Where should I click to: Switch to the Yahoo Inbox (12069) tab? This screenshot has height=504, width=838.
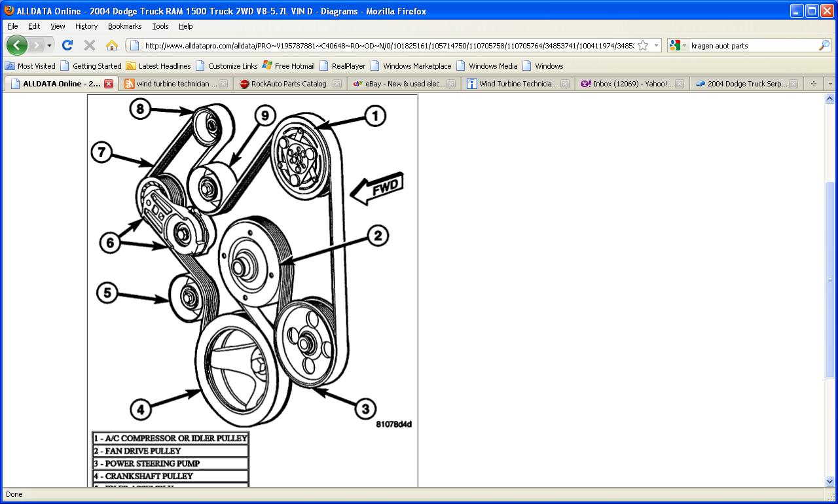[x=631, y=84]
